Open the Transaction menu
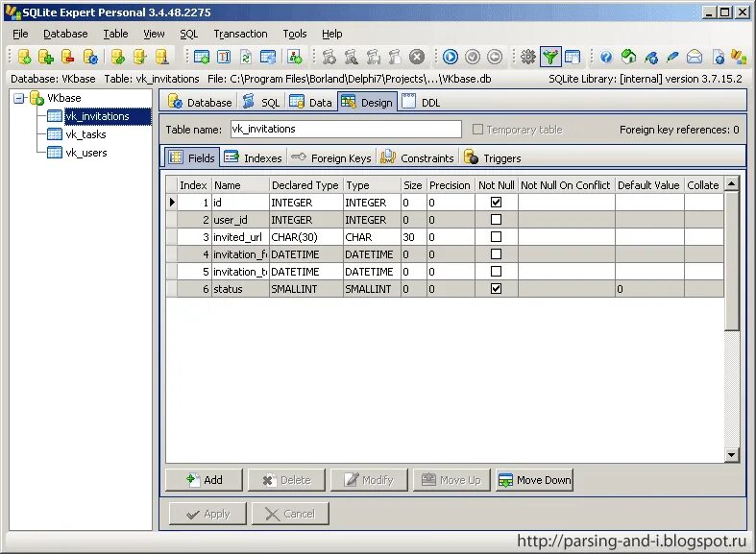 [240, 34]
